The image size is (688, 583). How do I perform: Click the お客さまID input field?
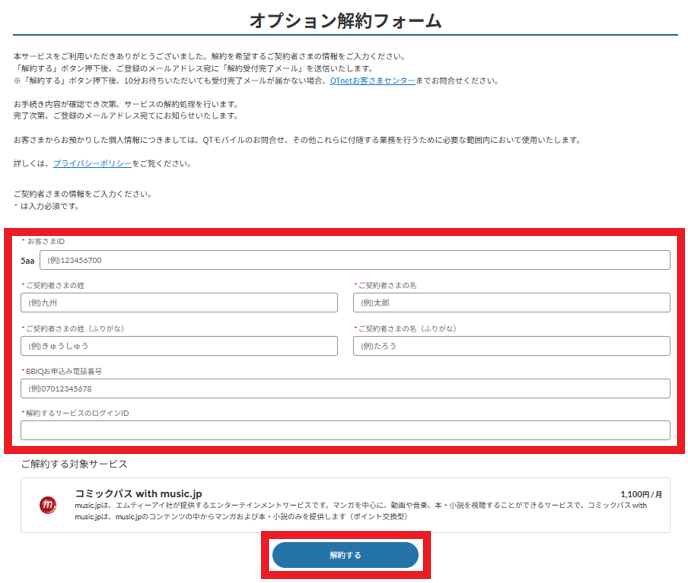tap(355, 260)
